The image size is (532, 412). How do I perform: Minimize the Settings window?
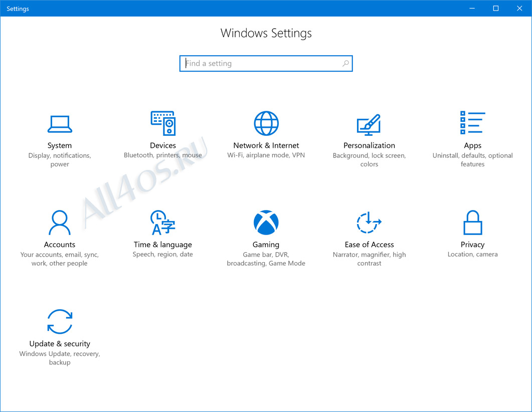(x=472, y=8)
